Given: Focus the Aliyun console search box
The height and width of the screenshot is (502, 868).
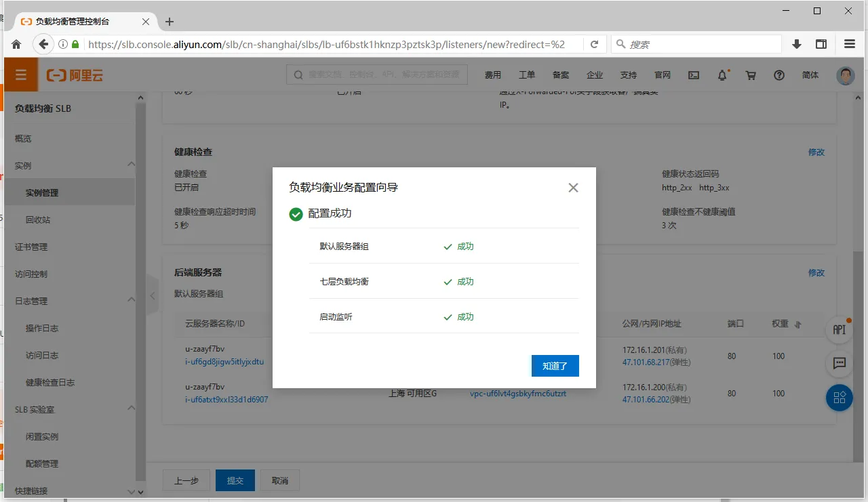Looking at the screenshot, I should click(377, 75).
